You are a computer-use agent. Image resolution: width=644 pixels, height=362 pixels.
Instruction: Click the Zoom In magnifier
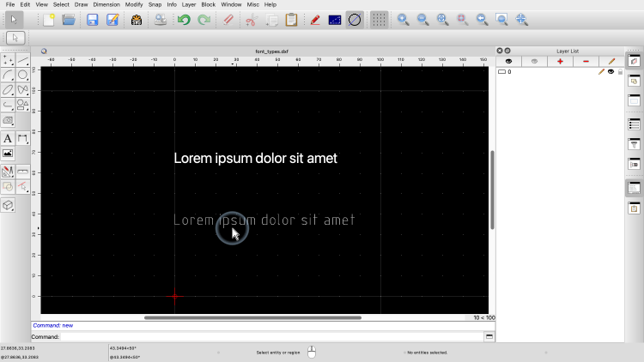[x=403, y=20]
